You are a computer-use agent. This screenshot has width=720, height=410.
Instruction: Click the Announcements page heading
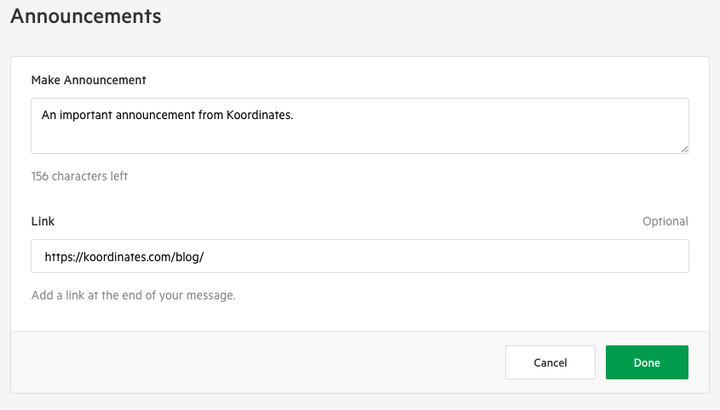[x=86, y=17]
